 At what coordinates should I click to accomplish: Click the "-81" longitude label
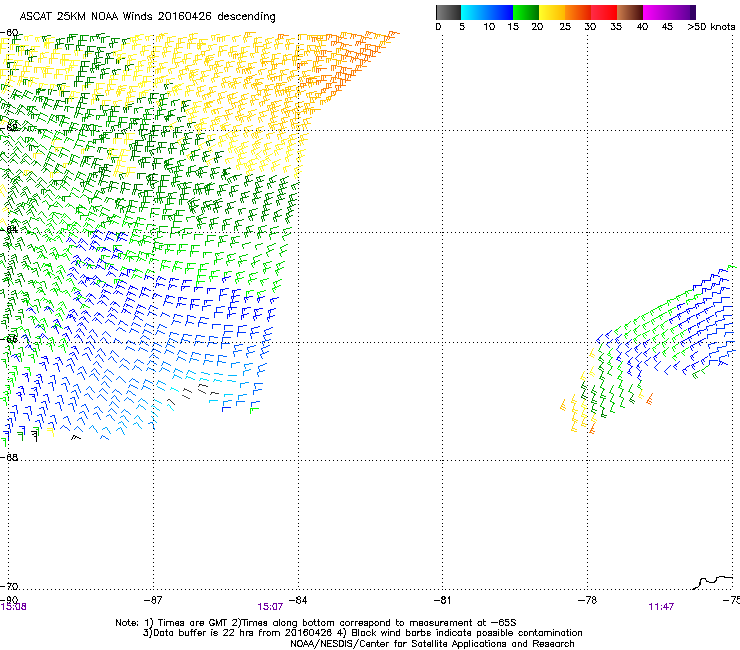tap(442, 600)
